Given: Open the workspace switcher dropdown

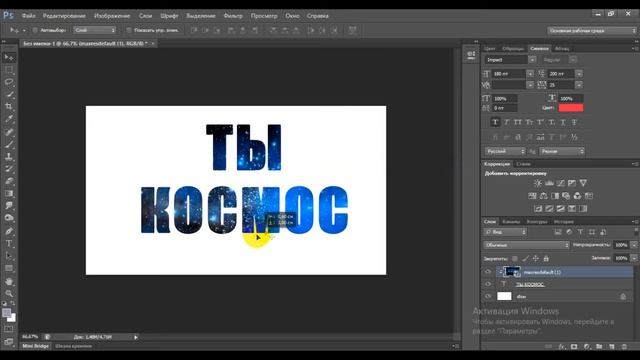Looking at the screenshot, I should (591, 31).
